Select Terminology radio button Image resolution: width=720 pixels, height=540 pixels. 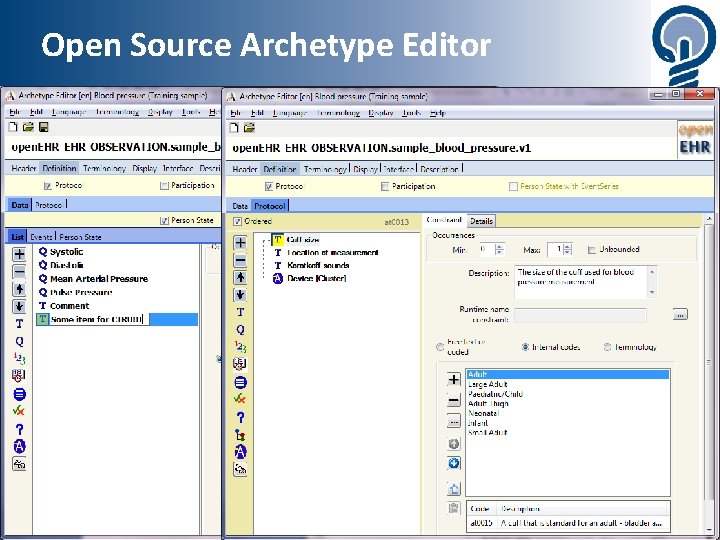607,347
